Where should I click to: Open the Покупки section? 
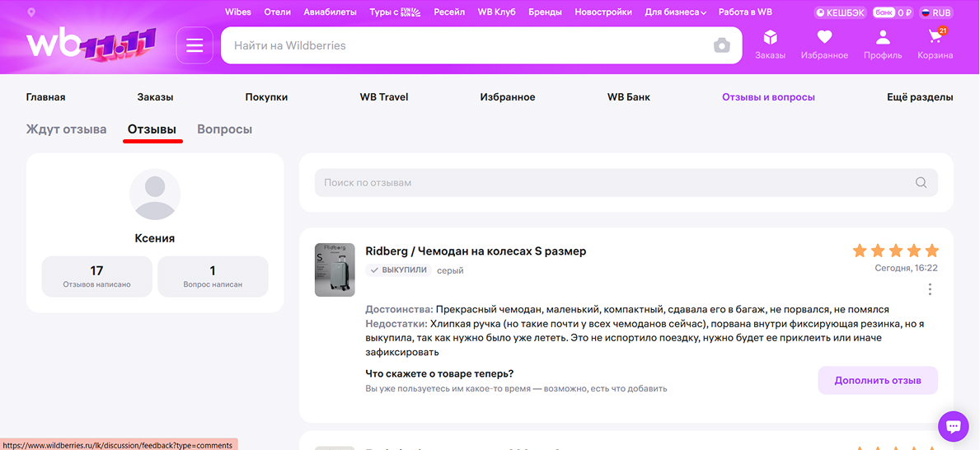(x=266, y=97)
